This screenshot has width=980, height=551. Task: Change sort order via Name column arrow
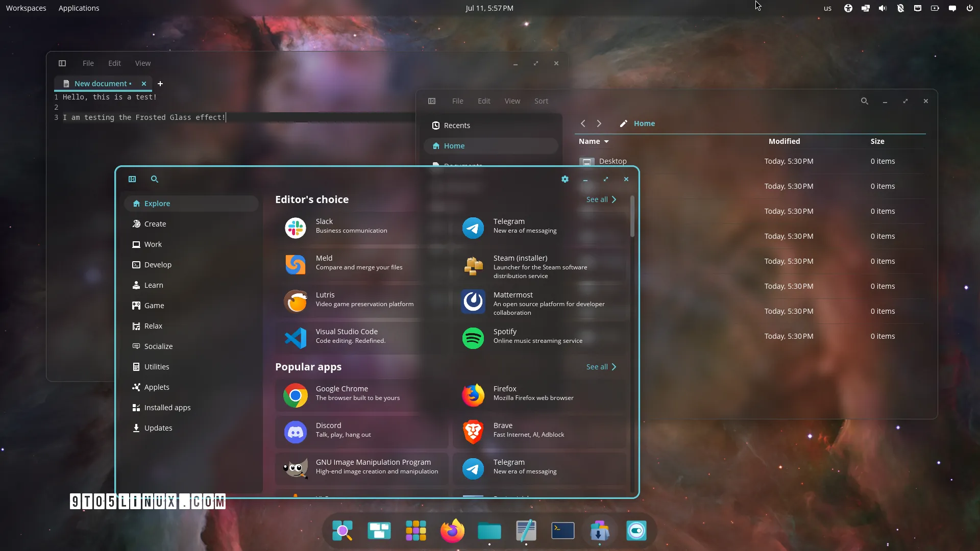[606, 142]
